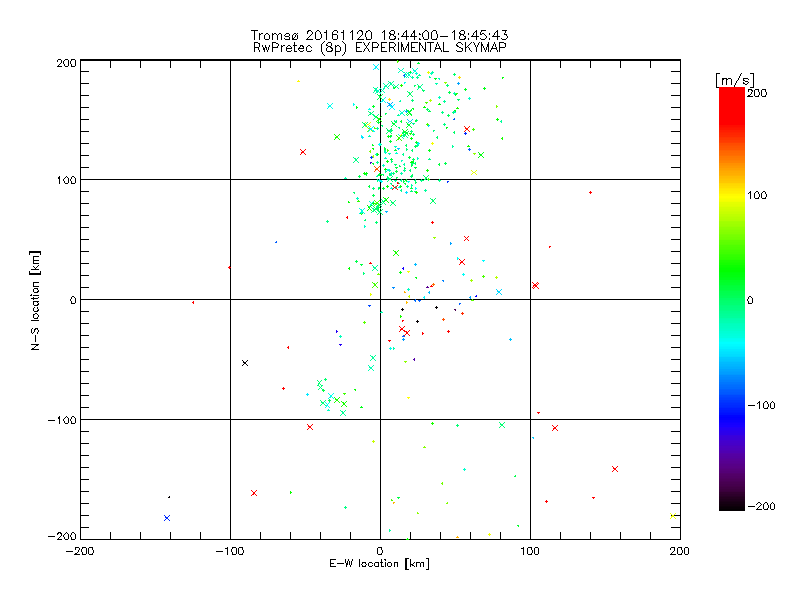The image size is (800, 600).
Task: Click the X-axis tick label '-200'
Action: pyautogui.click(x=80, y=551)
